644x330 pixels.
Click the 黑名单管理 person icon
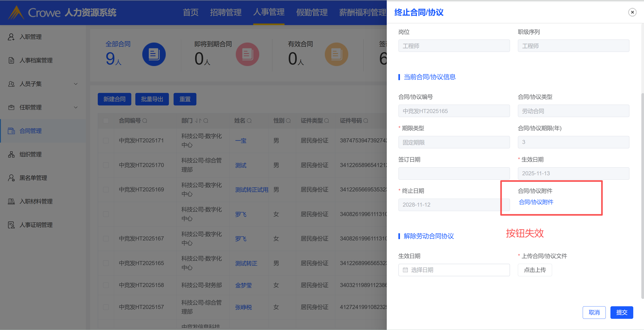pyautogui.click(x=11, y=178)
